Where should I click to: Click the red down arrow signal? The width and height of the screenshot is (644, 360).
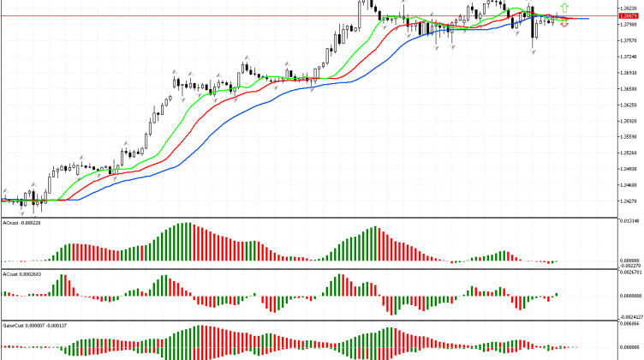pyautogui.click(x=563, y=25)
